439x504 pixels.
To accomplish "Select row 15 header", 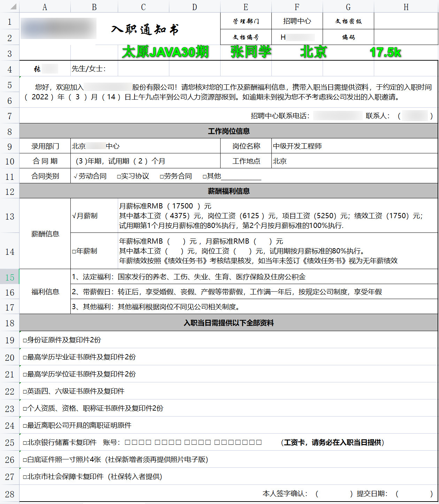I will point(9,277).
